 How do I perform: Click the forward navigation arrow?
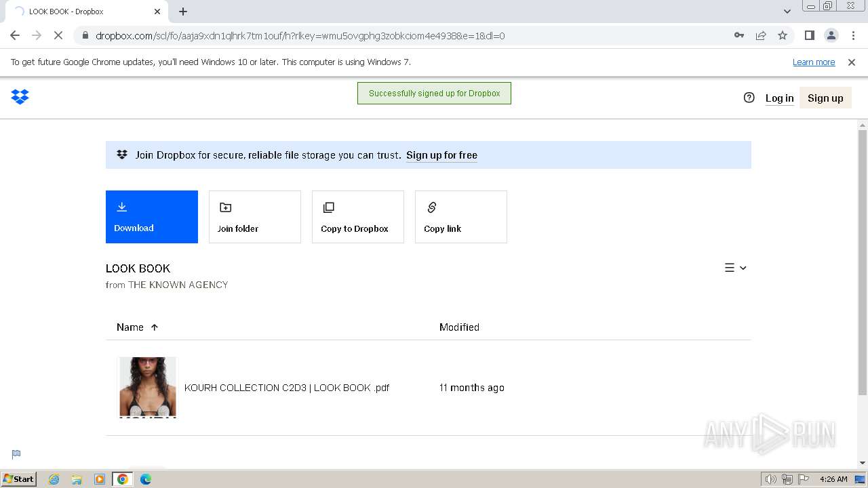[x=37, y=35]
